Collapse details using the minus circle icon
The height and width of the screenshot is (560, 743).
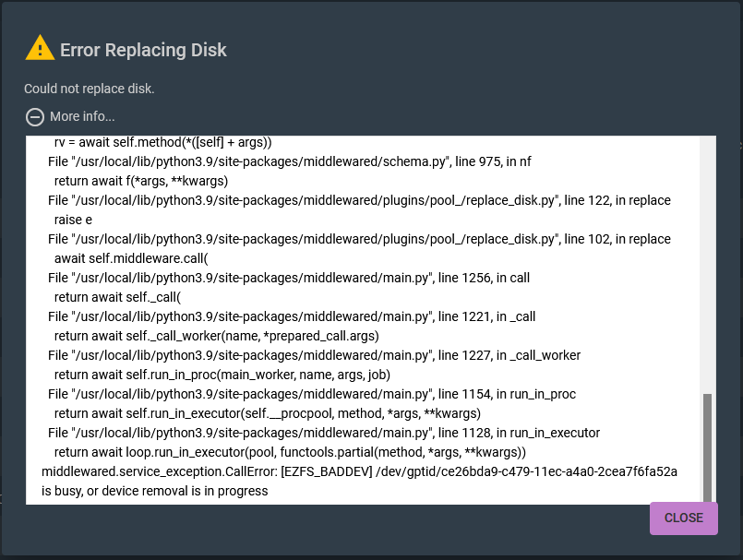point(35,116)
